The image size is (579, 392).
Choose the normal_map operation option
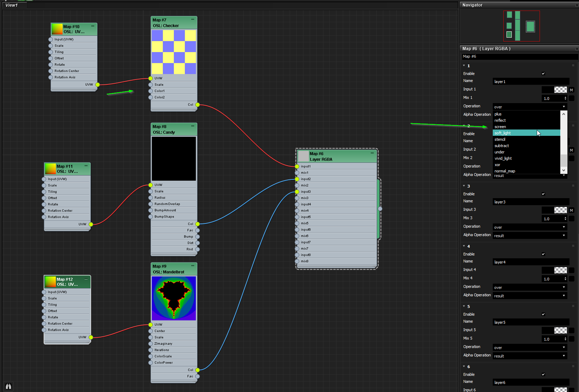pyautogui.click(x=527, y=171)
